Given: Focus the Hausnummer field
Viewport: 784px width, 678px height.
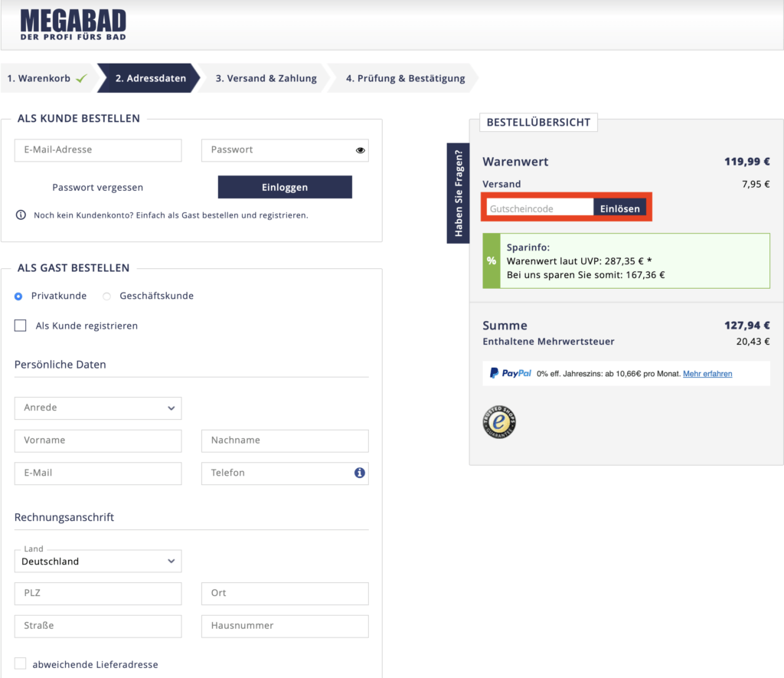Looking at the screenshot, I should point(285,627).
